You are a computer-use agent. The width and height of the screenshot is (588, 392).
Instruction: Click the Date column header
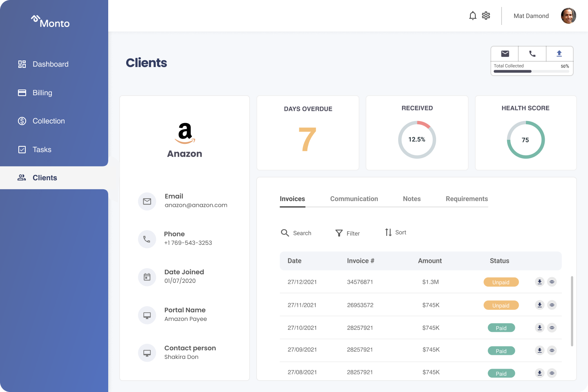coord(294,261)
